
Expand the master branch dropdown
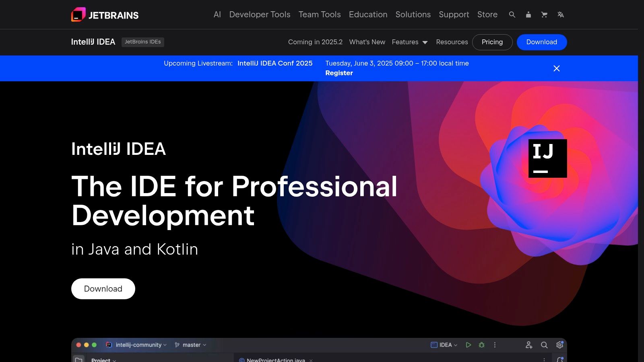pyautogui.click(x=191, y=345)
